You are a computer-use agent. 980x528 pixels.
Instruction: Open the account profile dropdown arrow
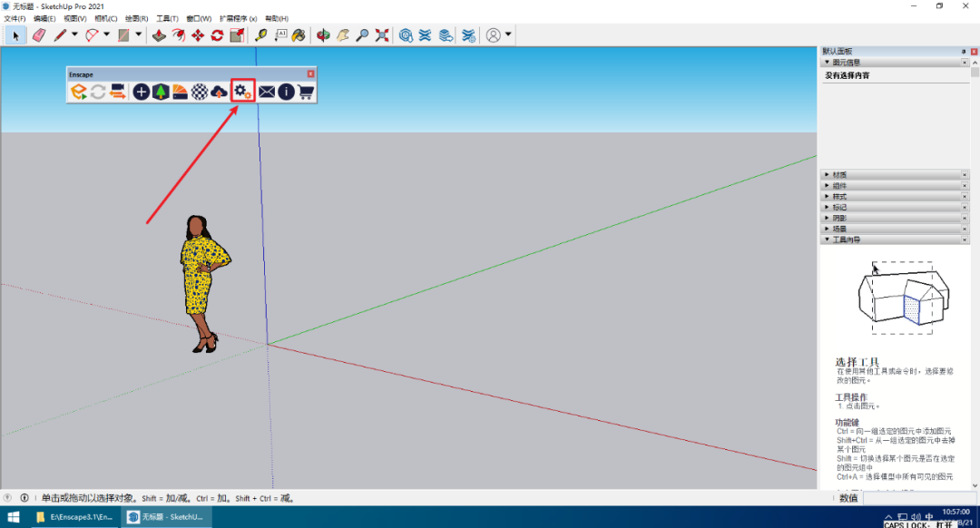pyautogui.click(x=508, y=35)
